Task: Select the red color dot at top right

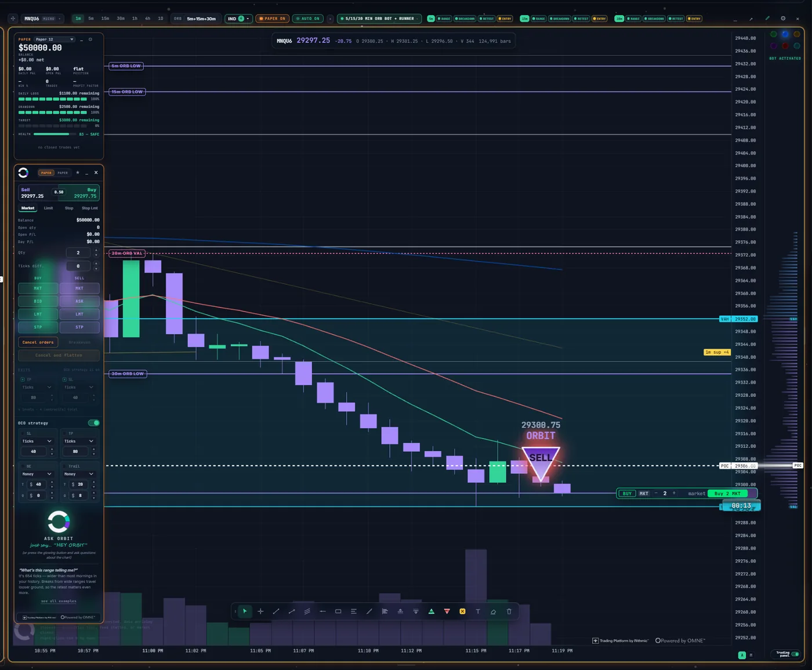Action: coord(785,46)
